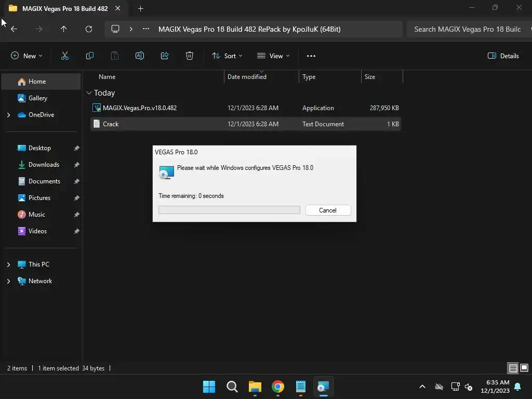532x399 pixels.
Task: Switch to details list view layout icon
Action: pyautogui.click(x=513, y=368)
